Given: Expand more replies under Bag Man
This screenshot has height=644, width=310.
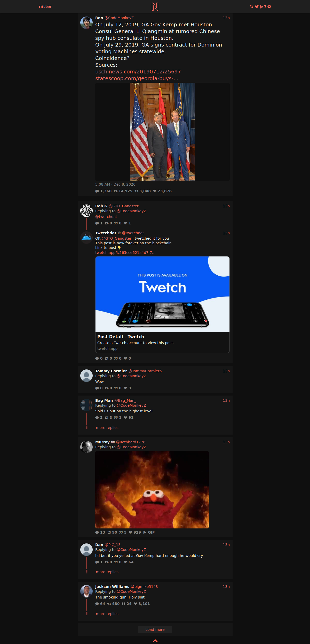Looking at the screenshot, I should [x=107, y=428].
